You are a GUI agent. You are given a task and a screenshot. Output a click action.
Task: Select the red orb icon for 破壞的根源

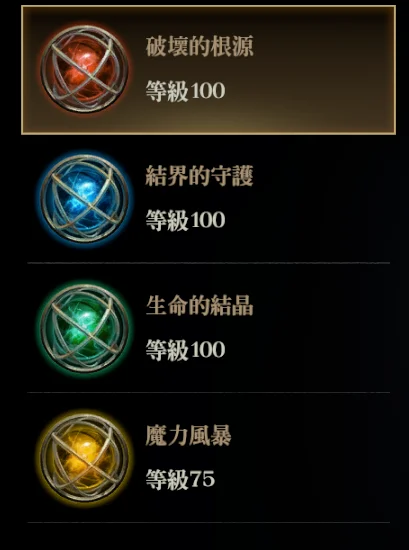pos(84,69)
